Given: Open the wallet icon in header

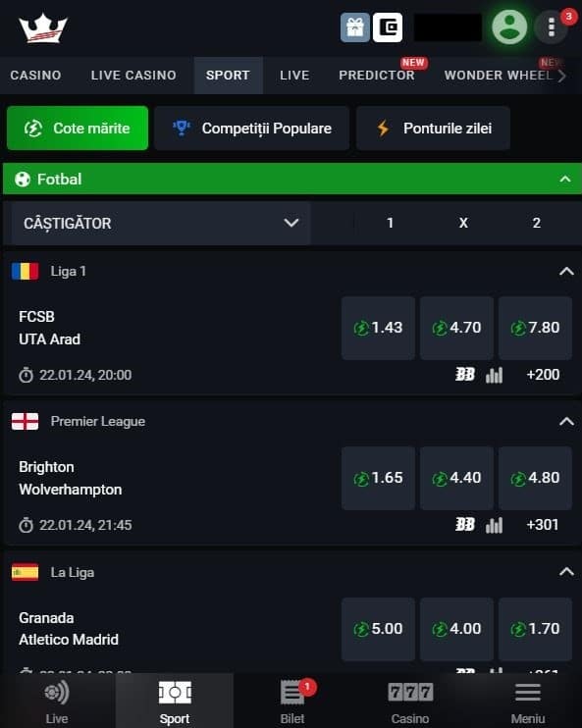Looking at the screenshot, I should [x=388, y=27].
